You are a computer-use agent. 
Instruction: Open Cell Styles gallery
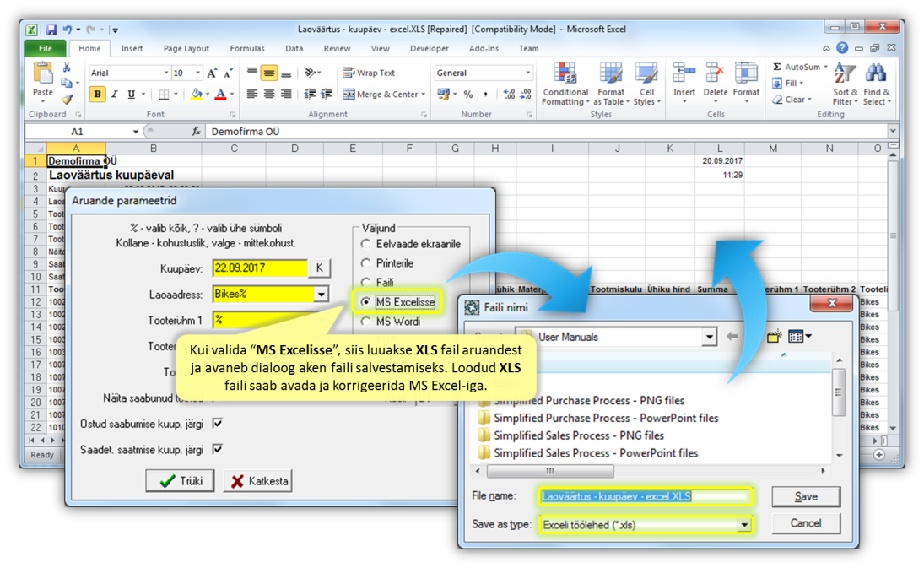pos(646,85)
